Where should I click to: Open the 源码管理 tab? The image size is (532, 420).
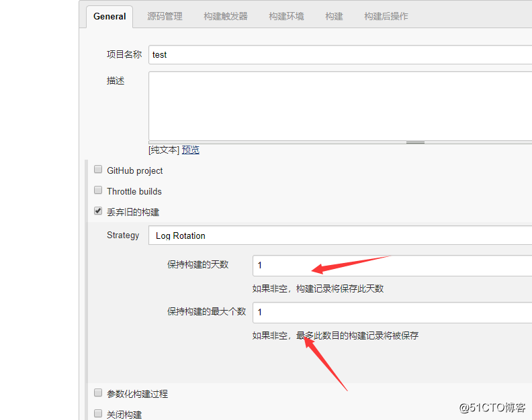pos(165,16)
